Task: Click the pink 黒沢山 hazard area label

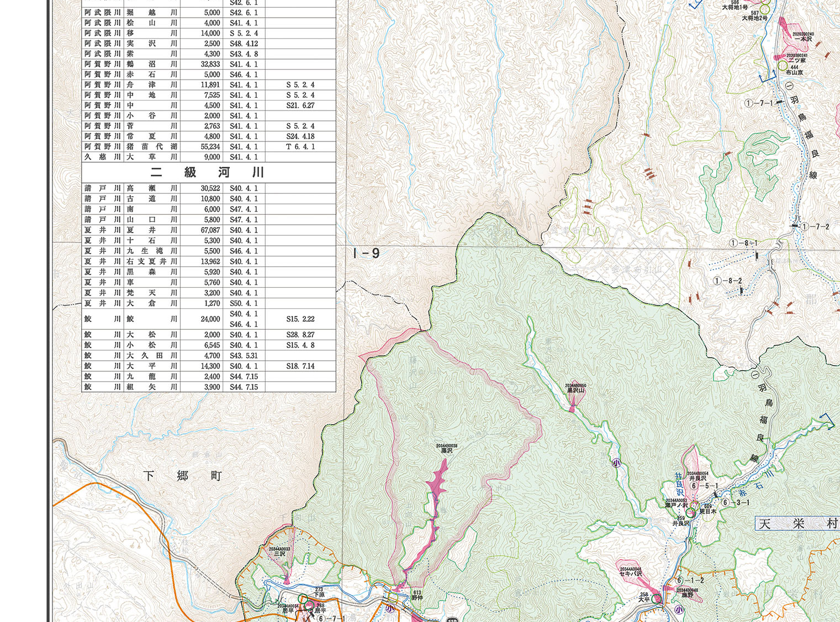Action: pyautogui.click(x=575, y=388)
